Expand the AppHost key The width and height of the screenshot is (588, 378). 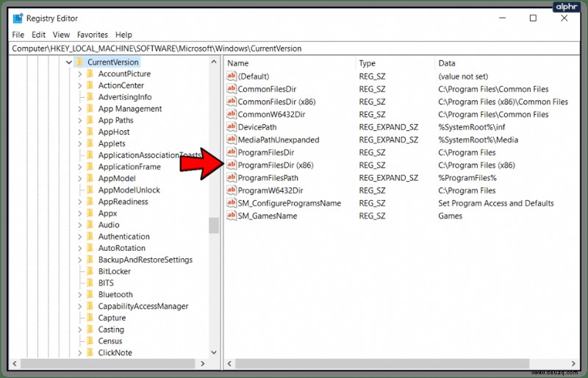[x=79, y=132]
